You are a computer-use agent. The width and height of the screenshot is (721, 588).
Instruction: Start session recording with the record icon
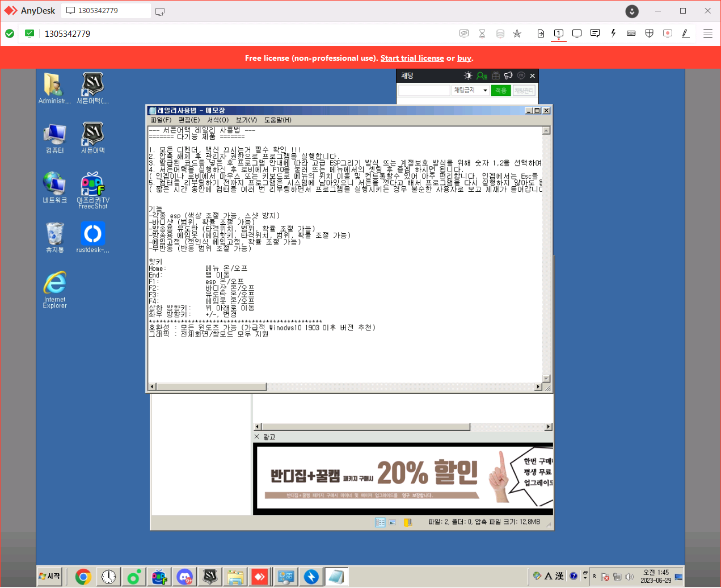point(668,33)
